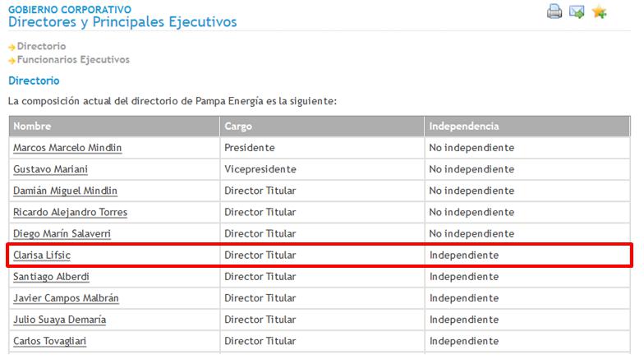This screenshot has width=644, height=359.
Task: Click the GOBIERNO CORPORATIVO section label
Action: pos(69,9)
